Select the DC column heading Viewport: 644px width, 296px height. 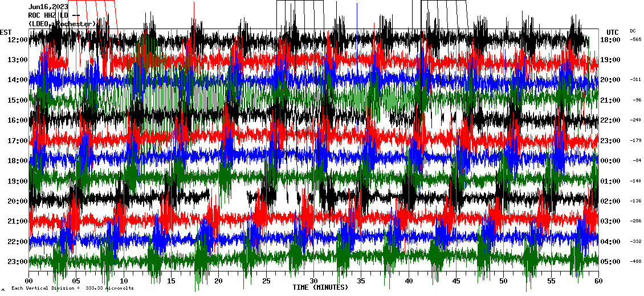(633, 31)
